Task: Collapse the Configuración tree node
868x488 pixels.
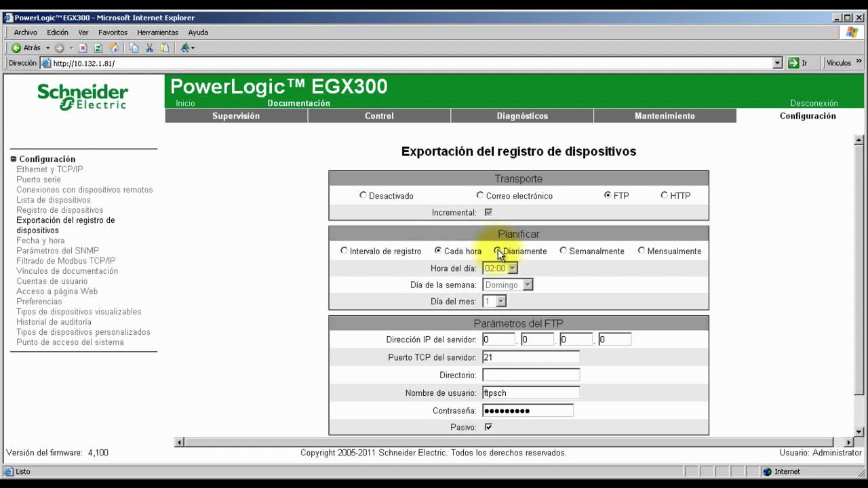Action: (13, 159)
